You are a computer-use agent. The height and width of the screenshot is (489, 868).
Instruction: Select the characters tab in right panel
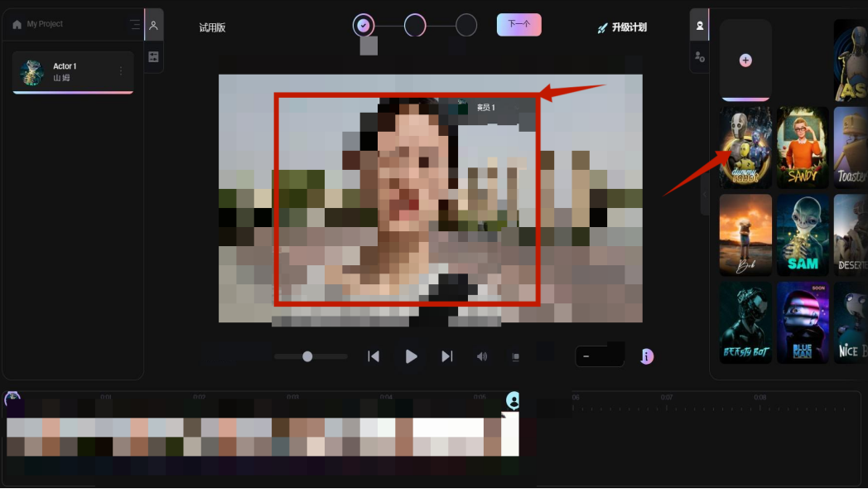click(700, 26)
